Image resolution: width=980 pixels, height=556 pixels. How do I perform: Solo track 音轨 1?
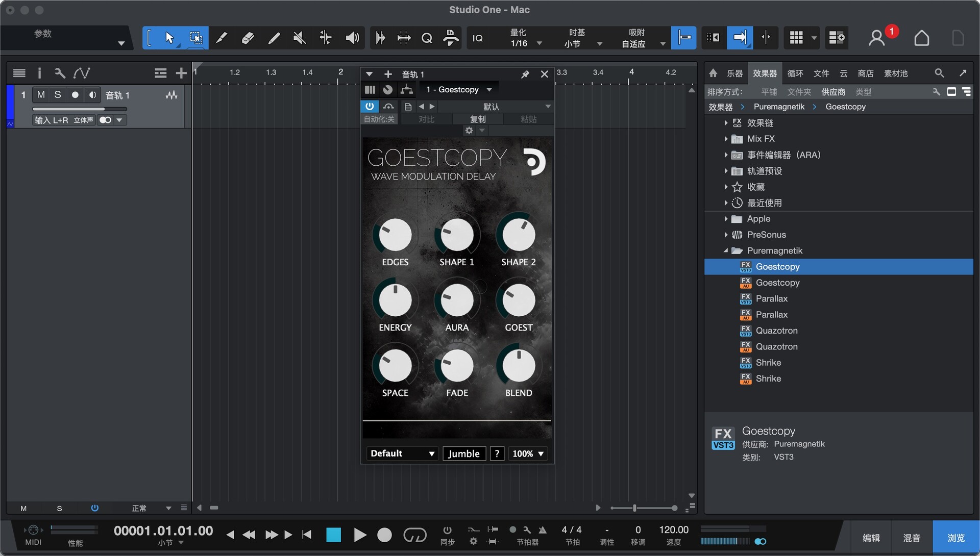click(58, 95)
